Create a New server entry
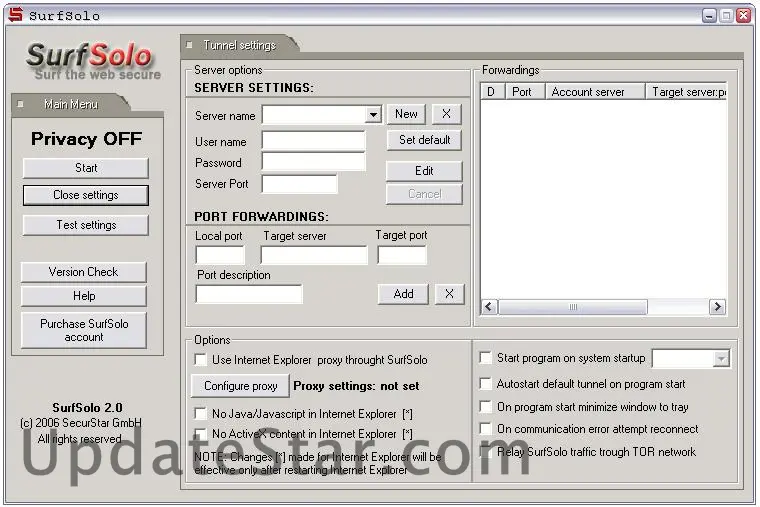Viewport: 760px width, 507px height. [406, 114]
